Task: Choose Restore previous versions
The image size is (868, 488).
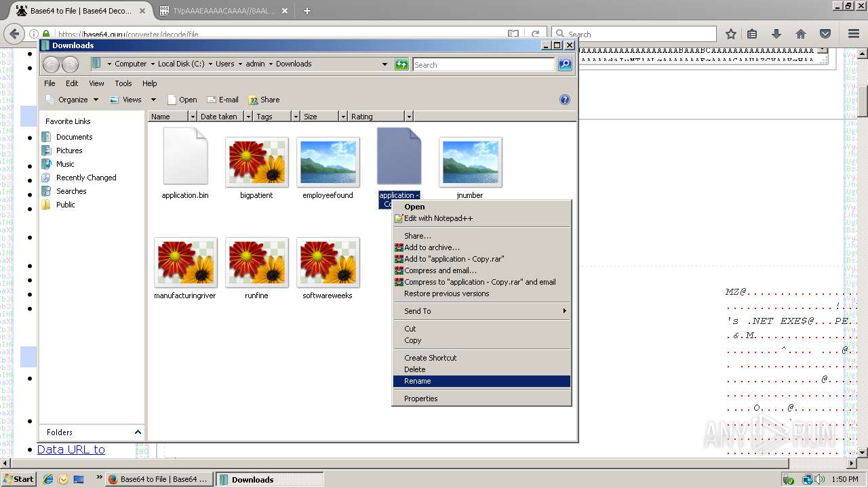Action: click(x=481, y=293)
